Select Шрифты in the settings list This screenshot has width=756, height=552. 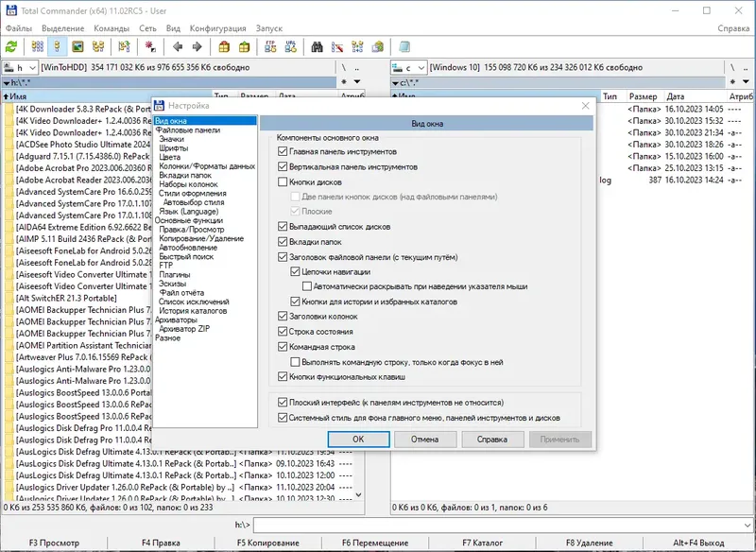[x=173, y=148]
